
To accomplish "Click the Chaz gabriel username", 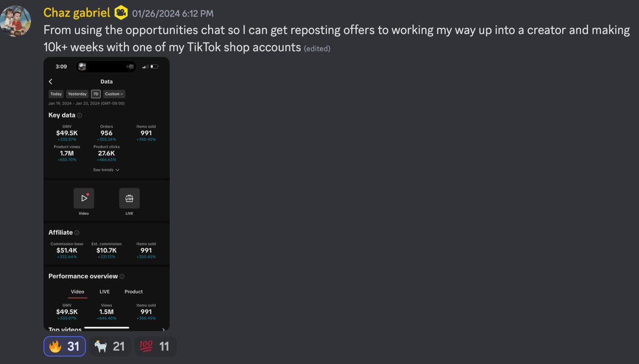I will [x=77, y=12].
